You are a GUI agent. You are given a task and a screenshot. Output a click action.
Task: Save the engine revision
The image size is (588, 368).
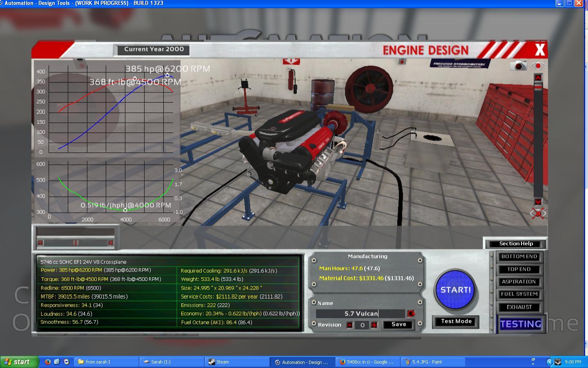tap(399, 325)
